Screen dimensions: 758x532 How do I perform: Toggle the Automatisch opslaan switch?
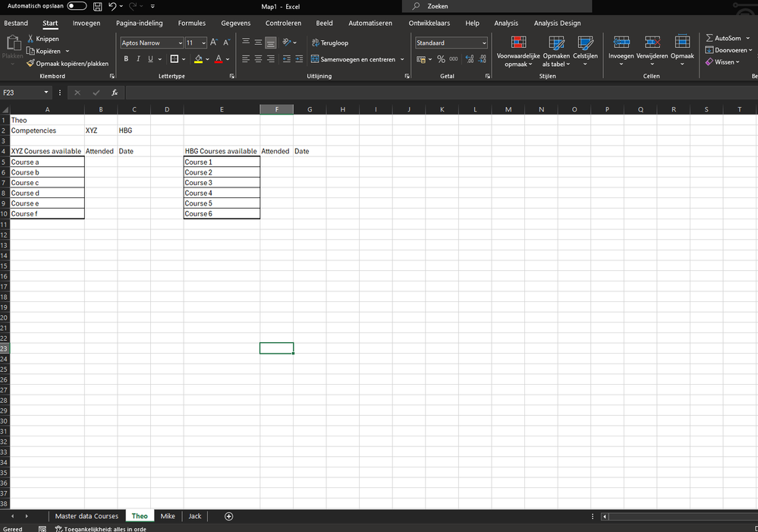coord(77,6)
